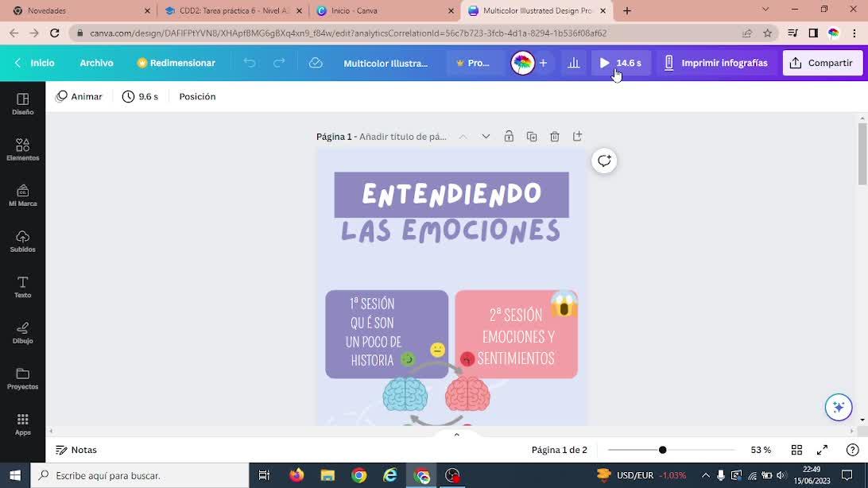Open the Dibujo drawing tool
The image size is (868, 488).
pos(23,333)
